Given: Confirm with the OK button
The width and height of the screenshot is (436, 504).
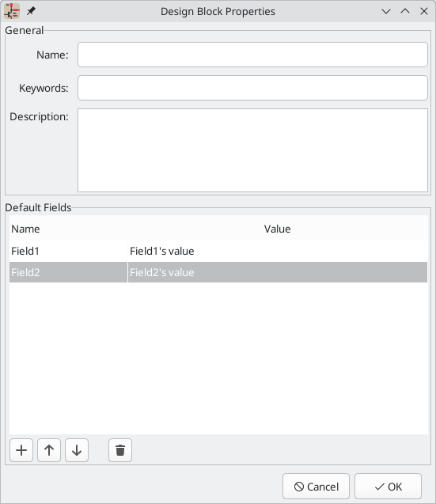Looking at the screenshot, I should [388, 487].
